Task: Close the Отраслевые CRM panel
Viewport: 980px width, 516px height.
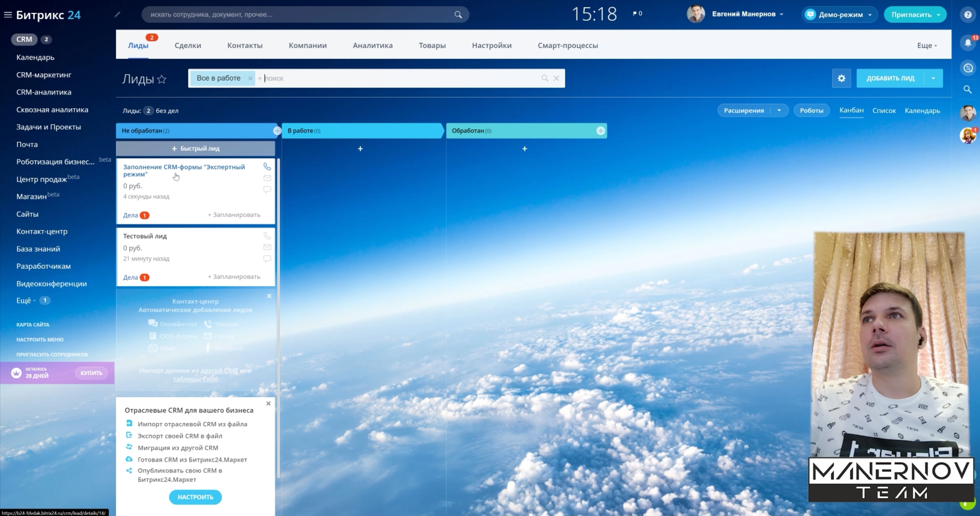Action: tap(268, 403)
